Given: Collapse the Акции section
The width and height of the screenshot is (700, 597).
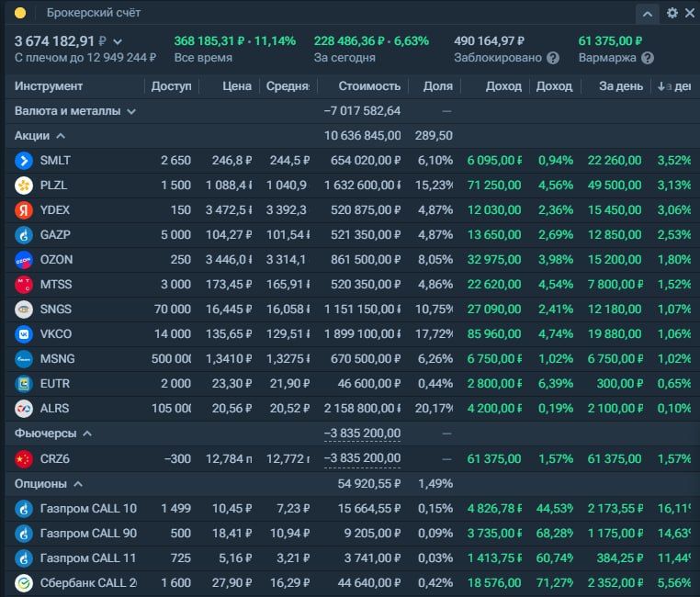Looking at the screenshot, I should 61,136.
